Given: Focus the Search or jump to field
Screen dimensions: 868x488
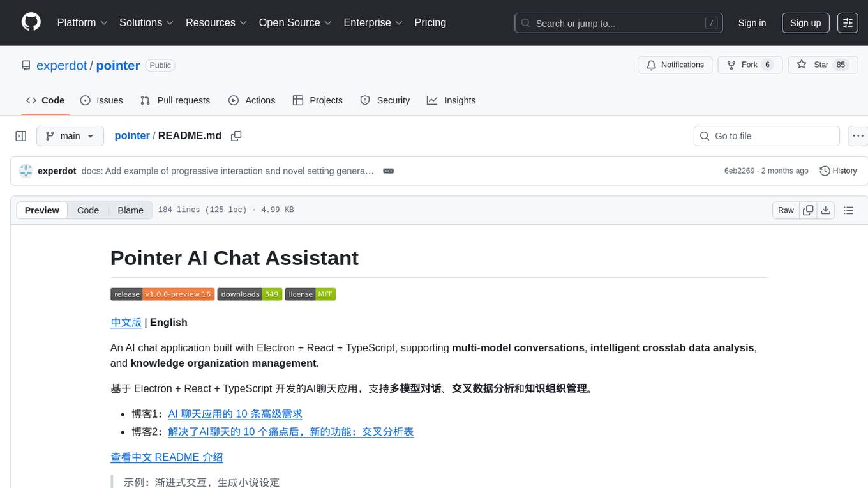Looking at the screenshot, I should (619, 23).
